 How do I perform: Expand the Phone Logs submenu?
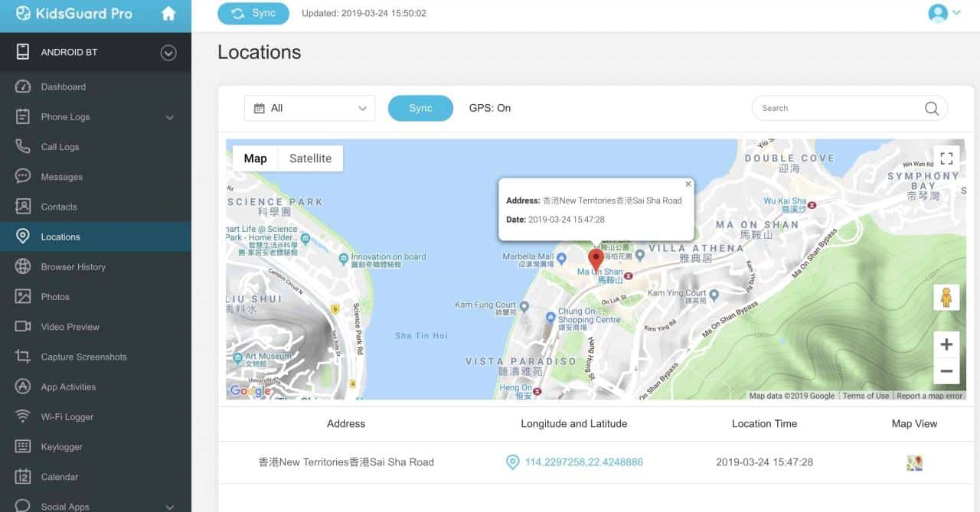click(67, 116)
